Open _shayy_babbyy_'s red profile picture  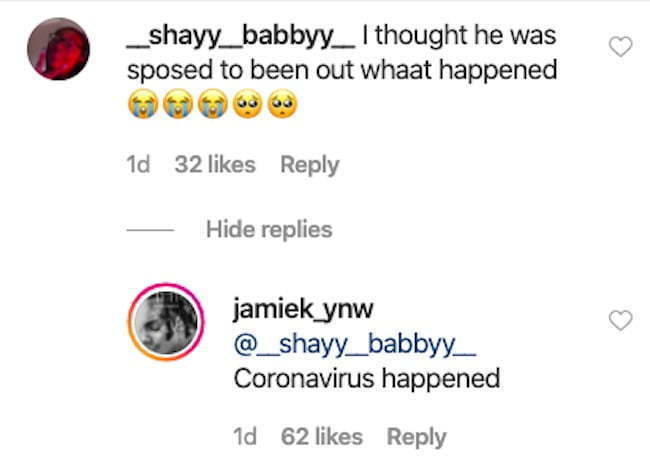(x=58, y=49)
